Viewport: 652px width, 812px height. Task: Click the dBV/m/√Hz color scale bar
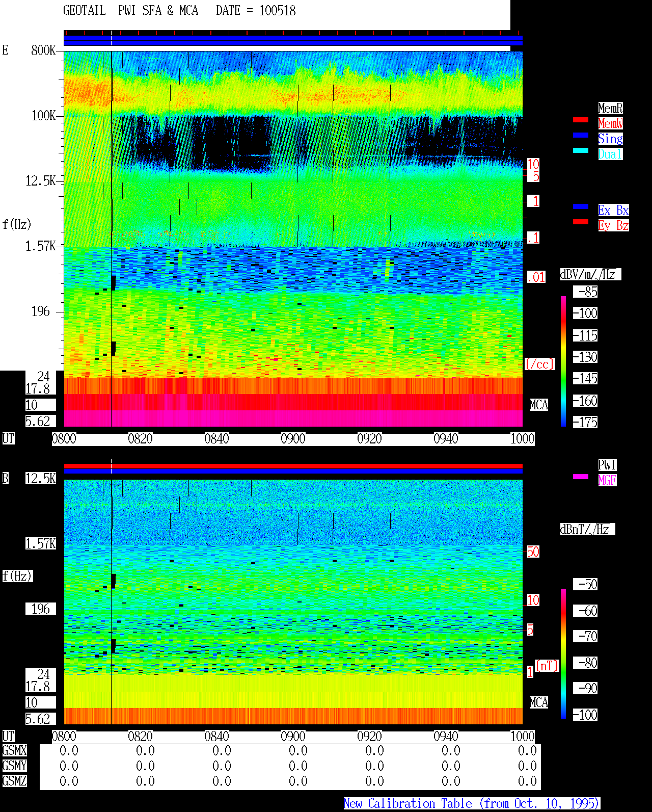coord(563,361)
